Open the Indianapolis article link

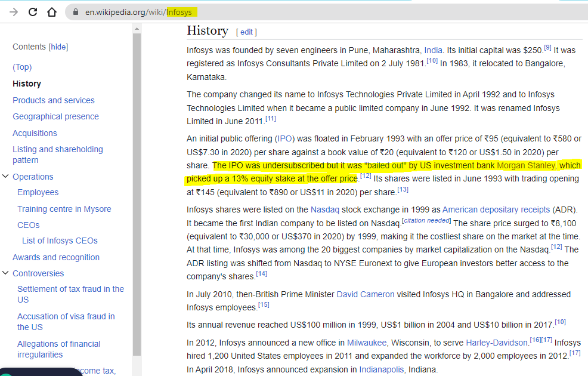pyautogui.click(x=382, y=370)
